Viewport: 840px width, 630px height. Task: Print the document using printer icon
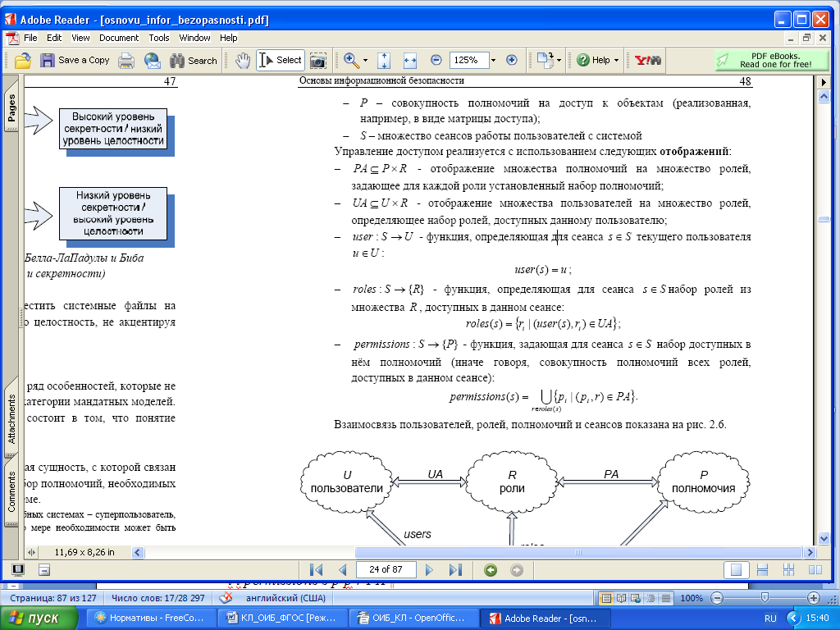[126, 61]
